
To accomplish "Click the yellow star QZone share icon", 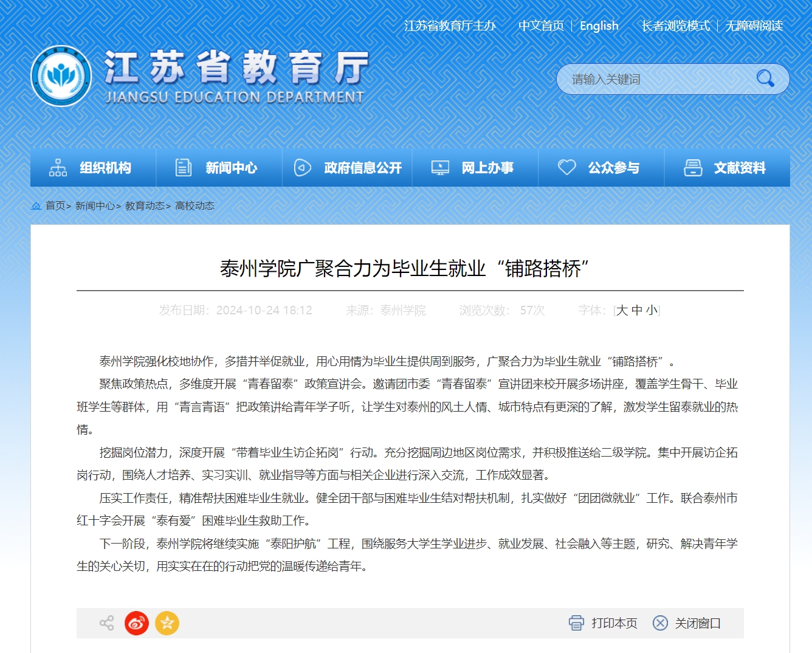I will 167,623.
